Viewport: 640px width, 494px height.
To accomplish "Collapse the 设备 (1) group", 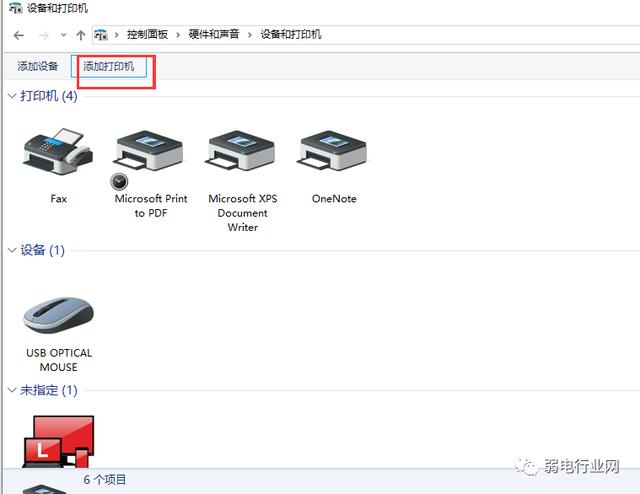I will click(12, 250).
